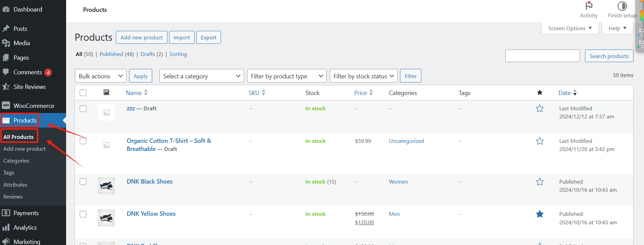Unfeature DNK Yellow Shoes via filled star
Viewport: 644px width, 245px height.
tap(540, 214)
